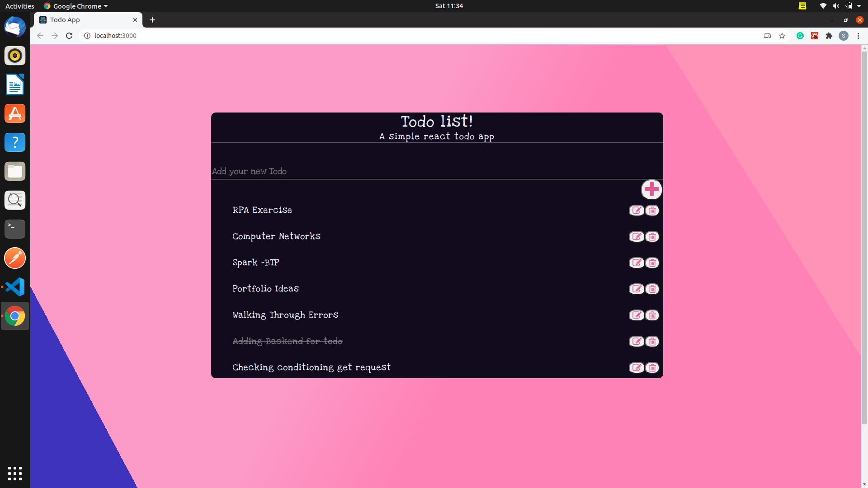Viewport: 868px width, 488px height.
Task: Edit the Portfolio Ideas todo
Action: click(x=637, y=289)
